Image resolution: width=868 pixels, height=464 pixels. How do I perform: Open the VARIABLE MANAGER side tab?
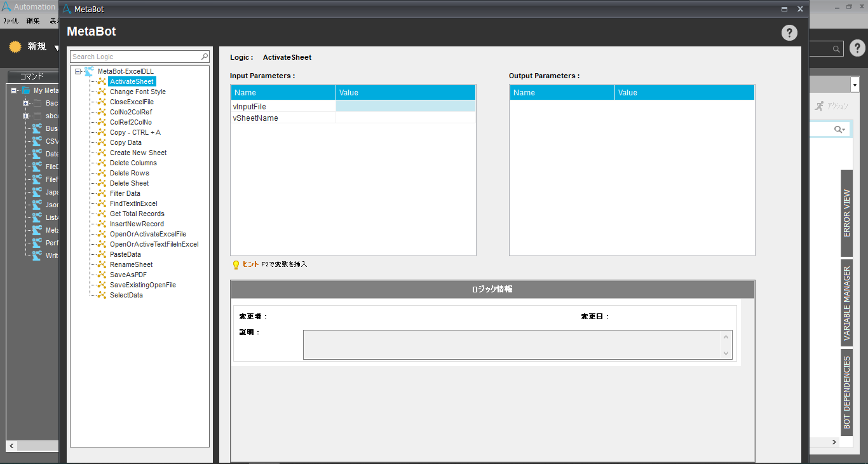[x=846, y=303]
